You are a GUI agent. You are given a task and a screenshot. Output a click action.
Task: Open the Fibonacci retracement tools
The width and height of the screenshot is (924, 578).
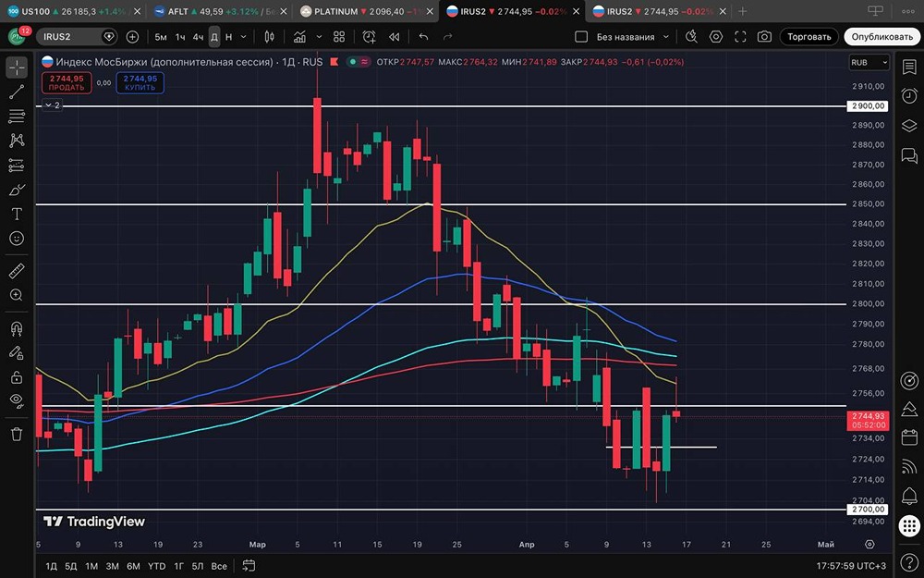pos(17,117)
